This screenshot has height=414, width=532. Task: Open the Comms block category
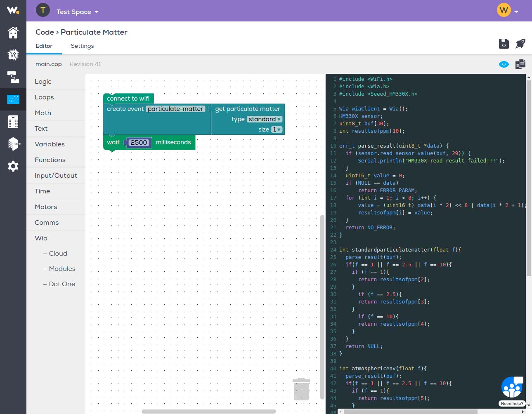click(x=56, y=223)
